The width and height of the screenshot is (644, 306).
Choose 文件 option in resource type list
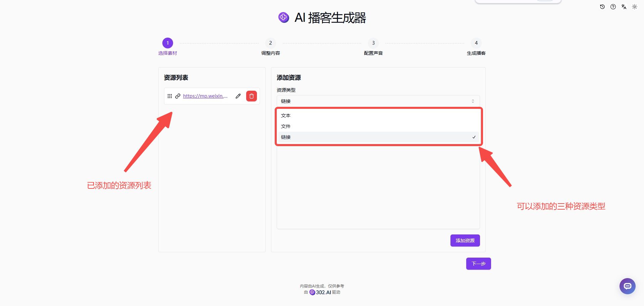pos(378,126)
